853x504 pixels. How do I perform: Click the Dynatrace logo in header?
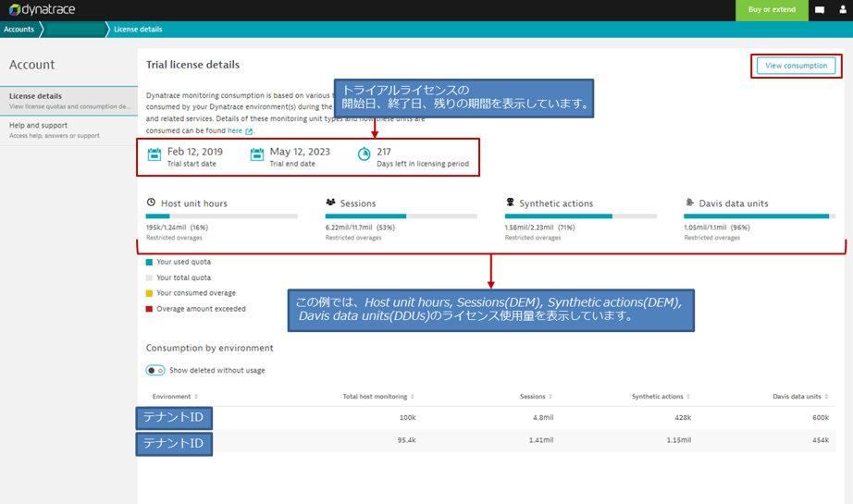click(42, 10)
